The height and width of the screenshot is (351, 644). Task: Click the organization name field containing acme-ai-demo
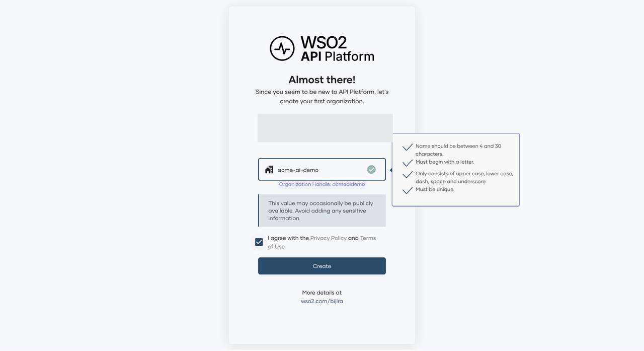322,170
